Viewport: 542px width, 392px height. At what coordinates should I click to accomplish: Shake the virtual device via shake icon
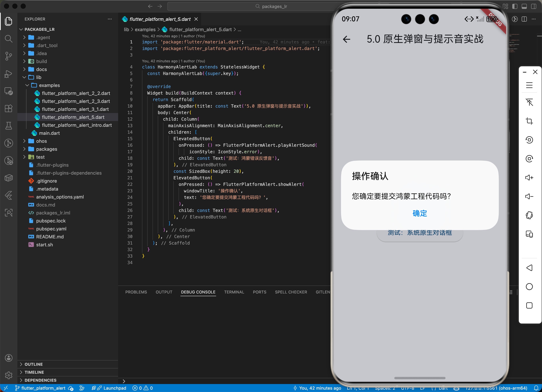(x=530, y=215)
